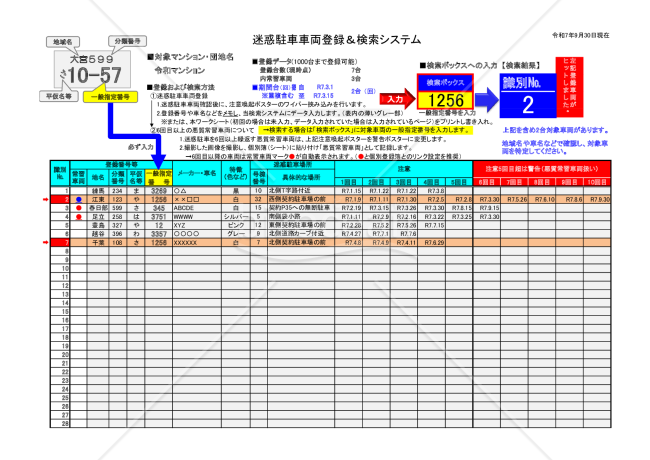The image size is (650, 460).
Task: Select the title 迷惑駐車車両登録&検索システム
Action: point(337,40)
